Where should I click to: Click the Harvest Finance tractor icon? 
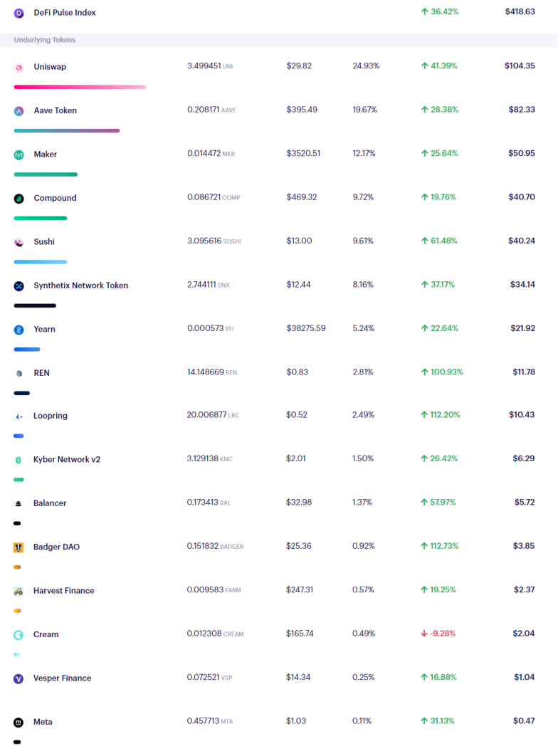(x=19, y=591)
